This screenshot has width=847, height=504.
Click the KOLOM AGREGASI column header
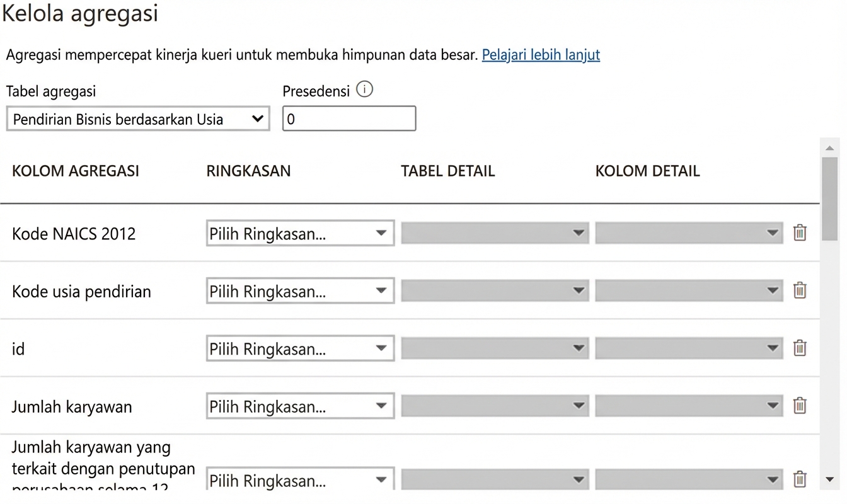point(75,171)
